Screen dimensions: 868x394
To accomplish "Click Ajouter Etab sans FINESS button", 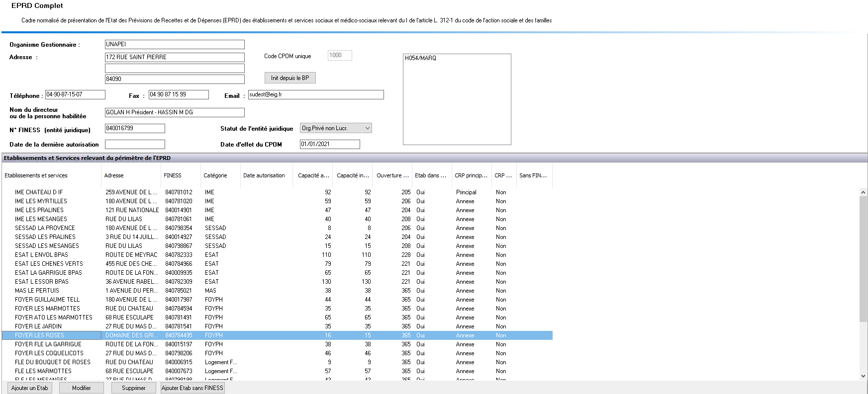I will pos(193,388).
